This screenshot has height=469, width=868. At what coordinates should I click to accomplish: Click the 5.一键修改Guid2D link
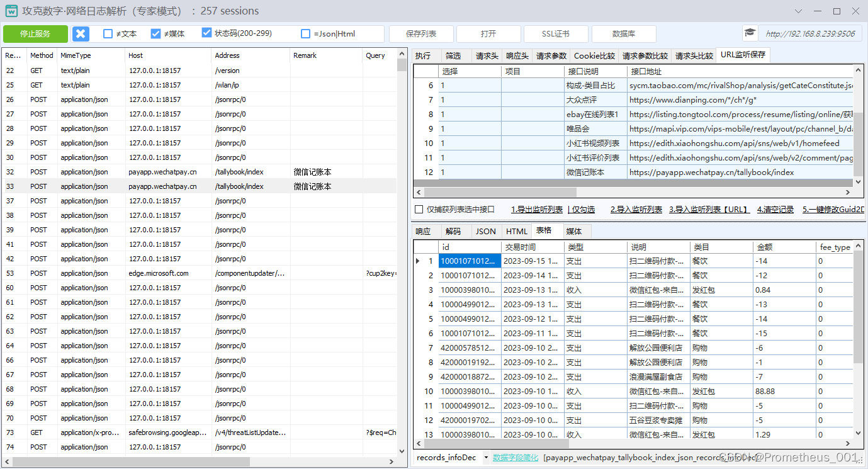tap(833, 210)
